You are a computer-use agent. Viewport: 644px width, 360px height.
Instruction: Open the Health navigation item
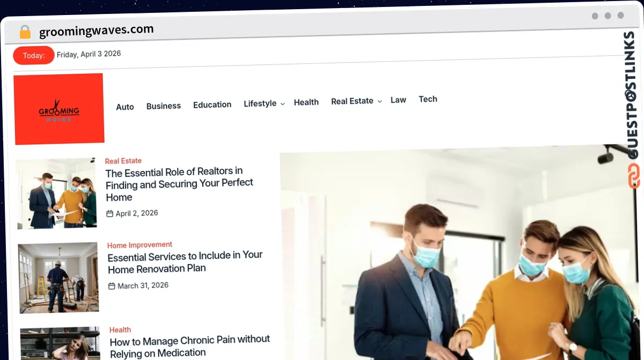click(306, 102)
